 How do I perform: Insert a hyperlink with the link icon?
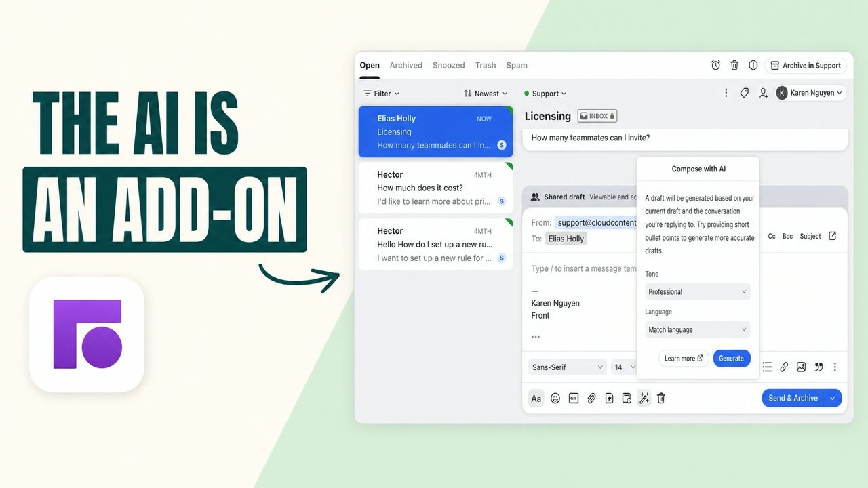pyautogui.click(x=784, y=367)
